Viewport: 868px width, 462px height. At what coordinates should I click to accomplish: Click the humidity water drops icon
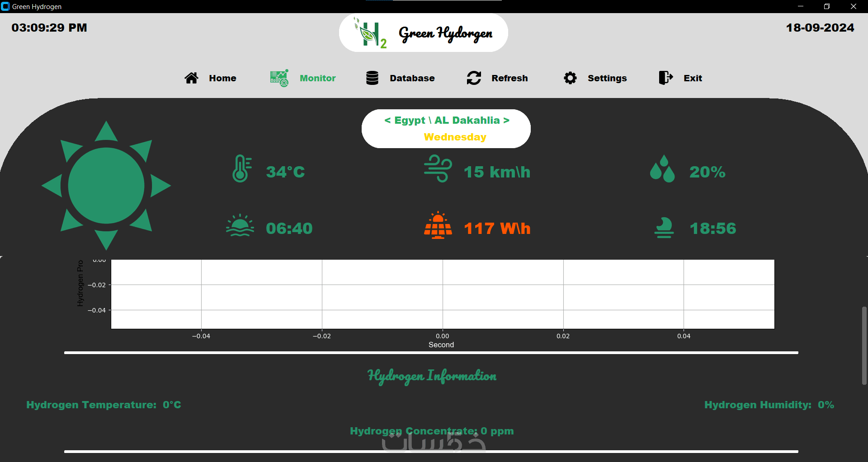pyautogui.click(x=662, y=168)
